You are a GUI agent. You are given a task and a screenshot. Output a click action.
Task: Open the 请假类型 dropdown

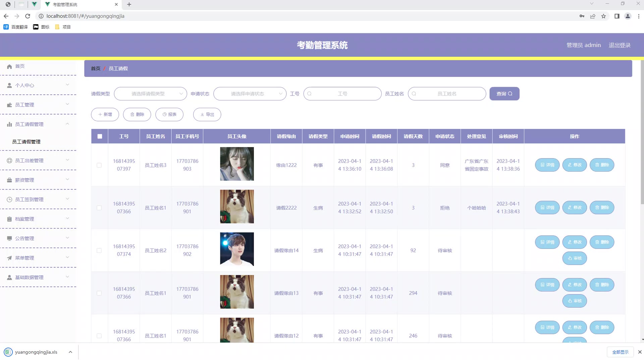151,94
